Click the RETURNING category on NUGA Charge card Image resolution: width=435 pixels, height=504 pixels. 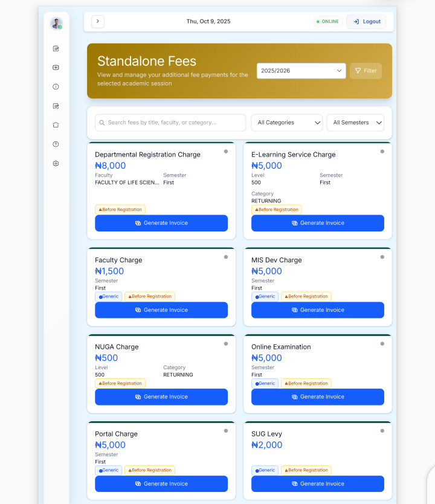pyautogui.click(x=178, y=375)
